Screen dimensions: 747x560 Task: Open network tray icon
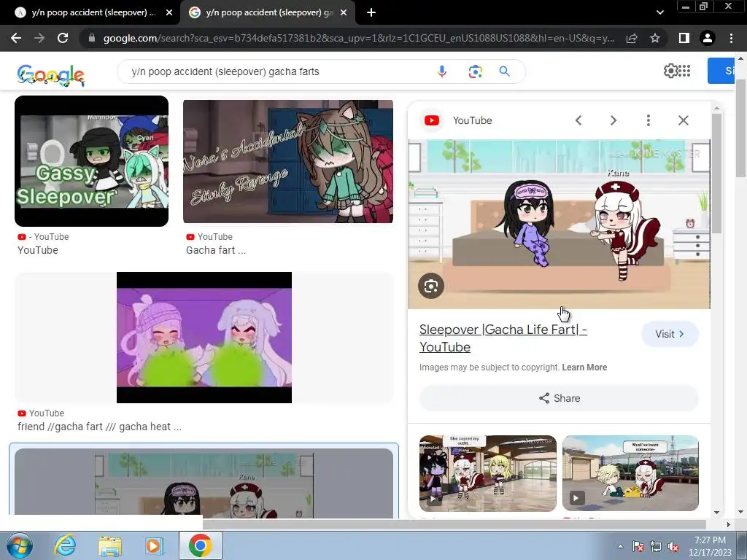(656, 547)
